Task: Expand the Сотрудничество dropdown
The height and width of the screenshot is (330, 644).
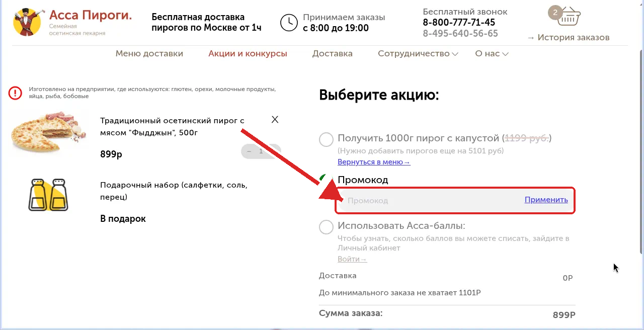Action: [x=418, y=53]
